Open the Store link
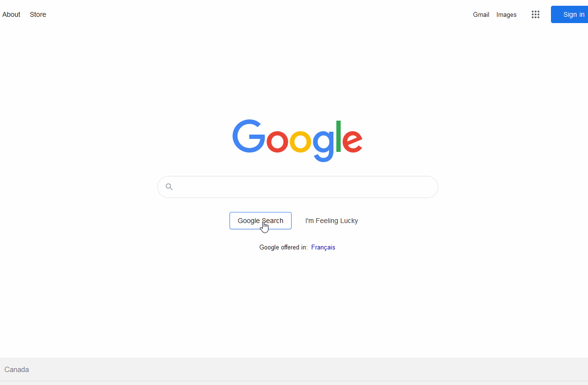Screen dimensions: 588x385 pyautogui.click(x=38, y=14)
